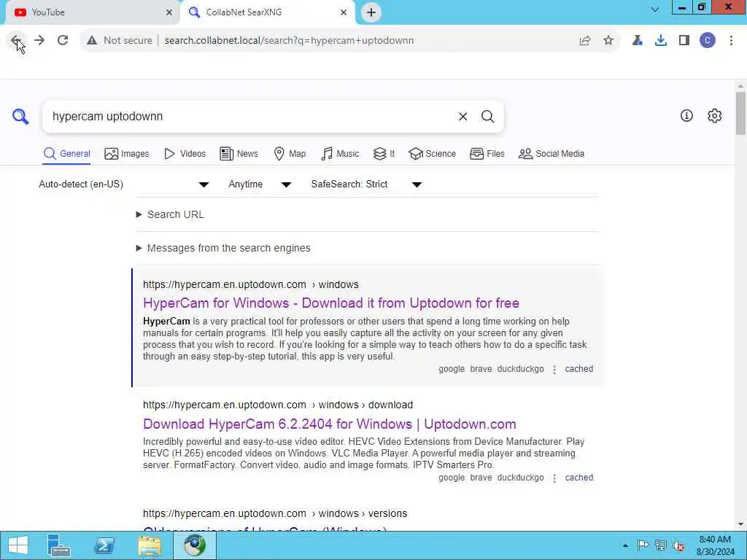The image size is (747, 560).
Task: Show hidden system tray icons
Action: coord(625,545)
